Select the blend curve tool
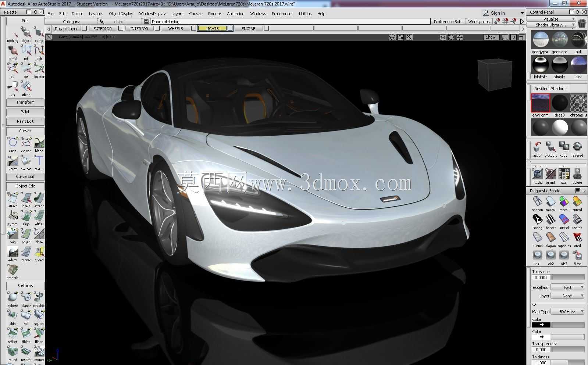Viewport: 588px width, 365px height. pyautogui.click(x=39, y=145)
